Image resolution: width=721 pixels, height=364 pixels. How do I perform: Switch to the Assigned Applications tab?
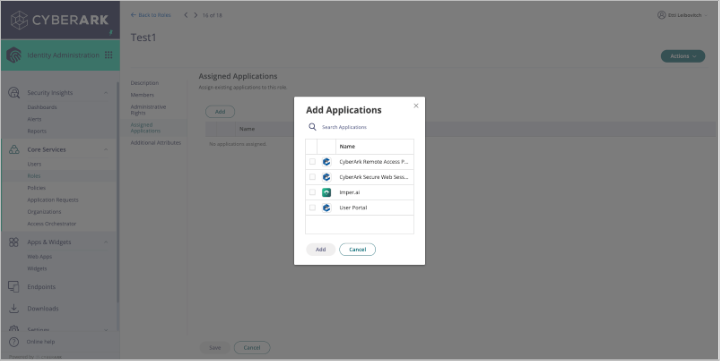coord(145,128)
